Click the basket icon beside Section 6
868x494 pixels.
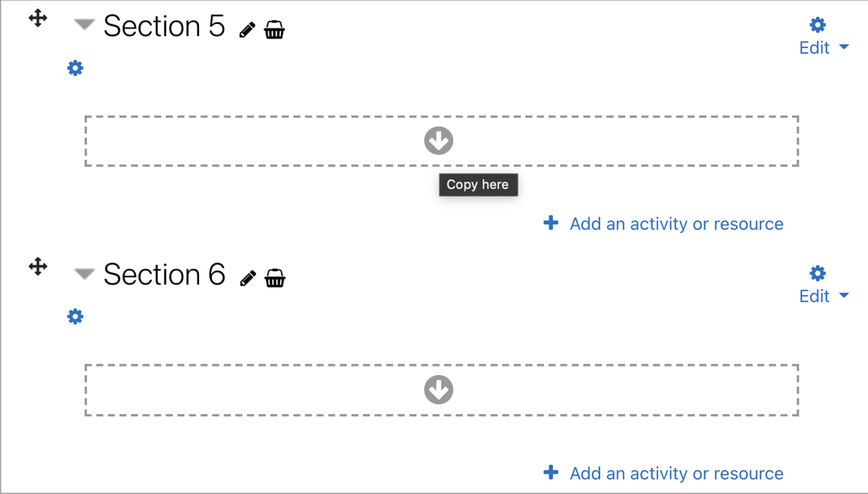274,277
